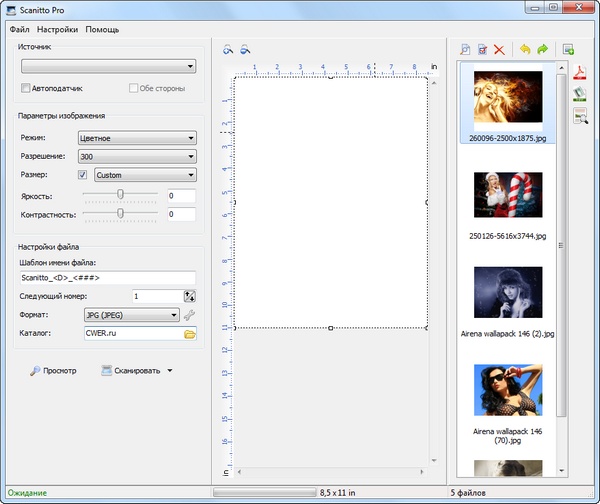Click the add image icon with green plus

(569, 49)
